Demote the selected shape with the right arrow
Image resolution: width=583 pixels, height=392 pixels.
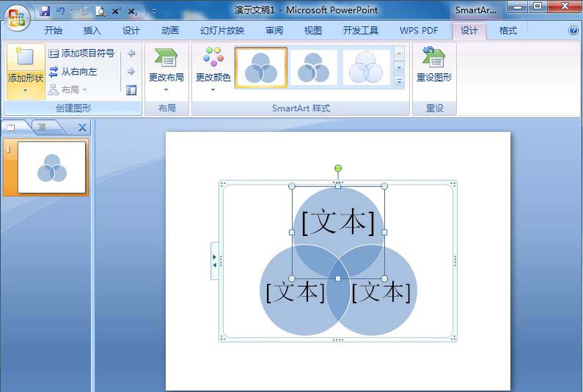point(131,71)
